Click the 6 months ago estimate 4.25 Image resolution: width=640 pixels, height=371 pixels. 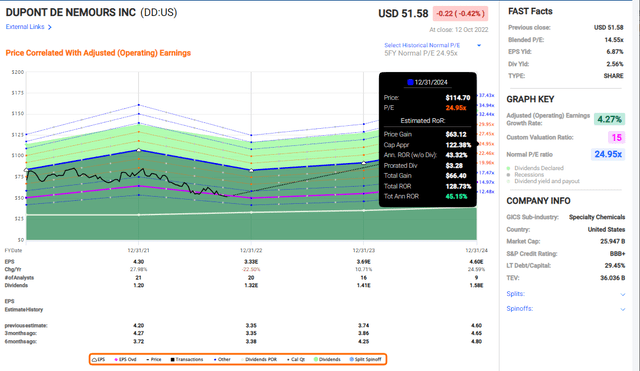(364, 342)
